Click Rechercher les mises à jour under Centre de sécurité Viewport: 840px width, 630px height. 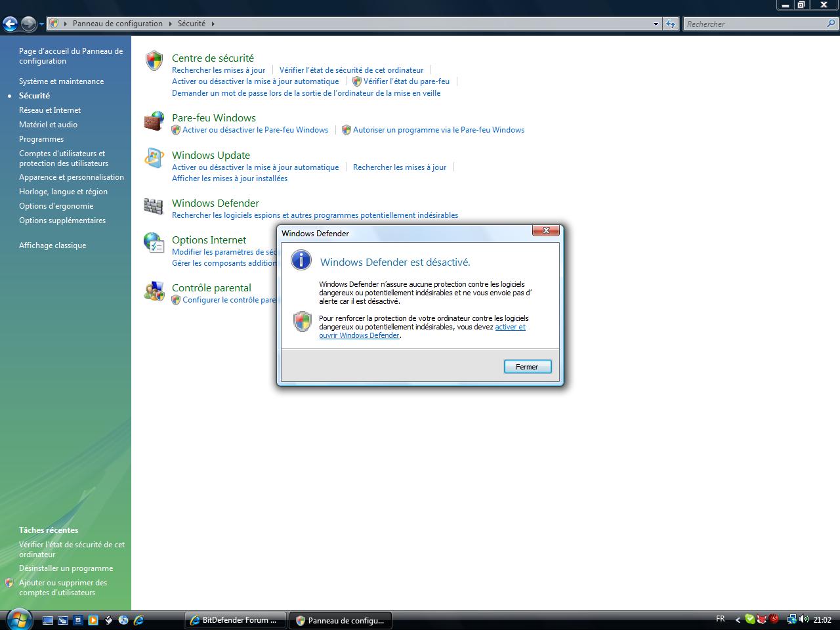click(x=219, y=70)
